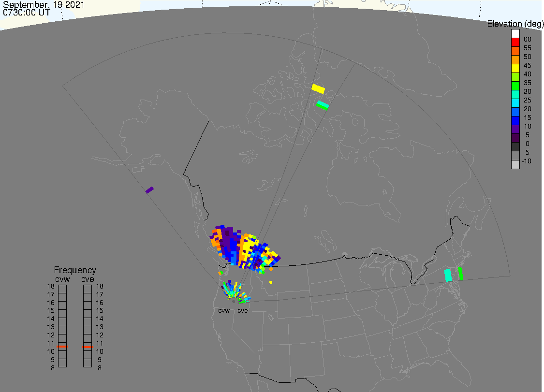Click the '30' label on Elevation legend

[528, 91]
